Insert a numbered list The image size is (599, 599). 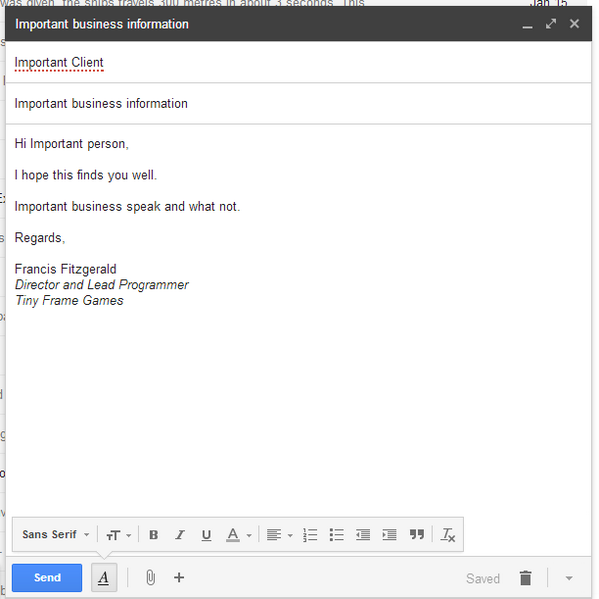(x=310, y=535)
